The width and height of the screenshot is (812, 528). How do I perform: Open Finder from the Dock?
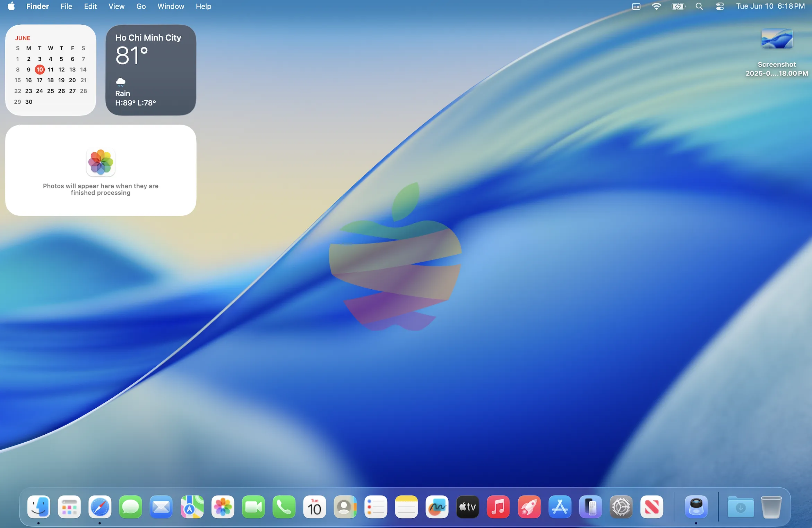38,507
